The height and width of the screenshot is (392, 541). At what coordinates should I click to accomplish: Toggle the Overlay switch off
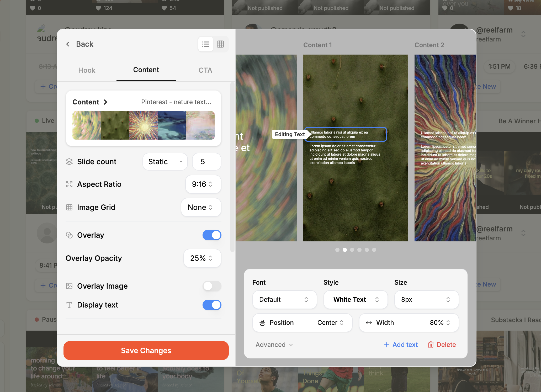[212, 235]
